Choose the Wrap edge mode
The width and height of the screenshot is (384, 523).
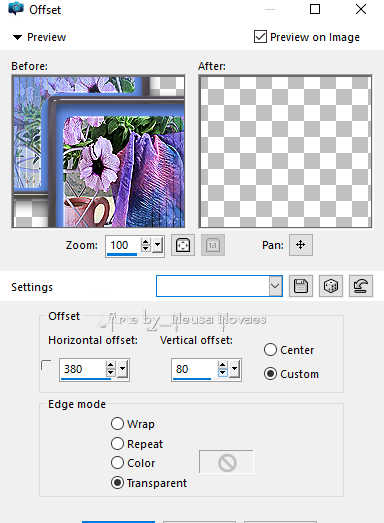(x=117, y=424)
